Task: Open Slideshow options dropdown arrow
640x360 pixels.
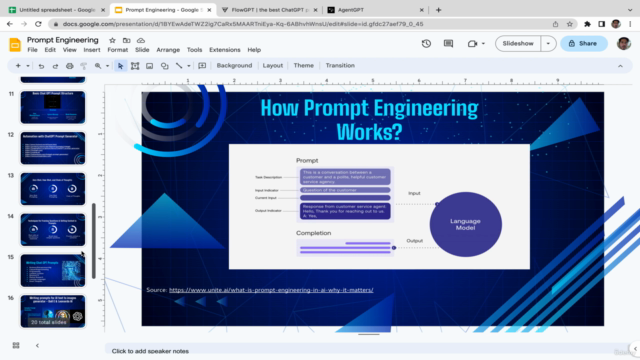Action: coord(548,43)
